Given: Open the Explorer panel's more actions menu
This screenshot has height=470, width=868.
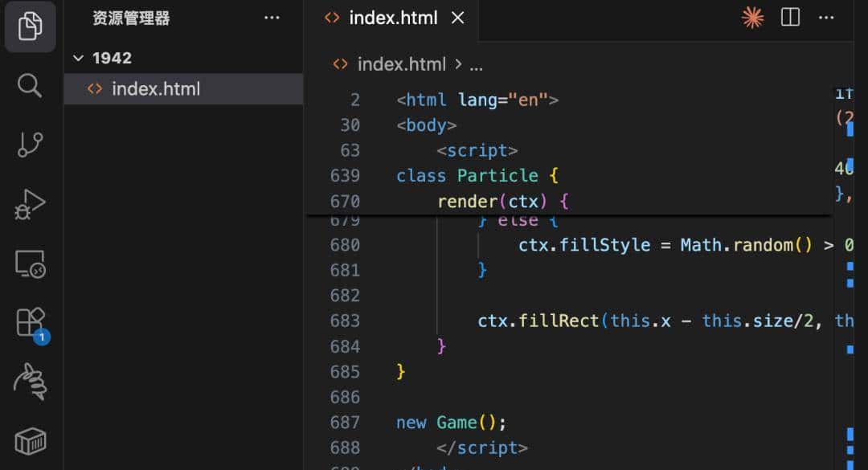Looking at the screenshot, I should tap(272, 18).
